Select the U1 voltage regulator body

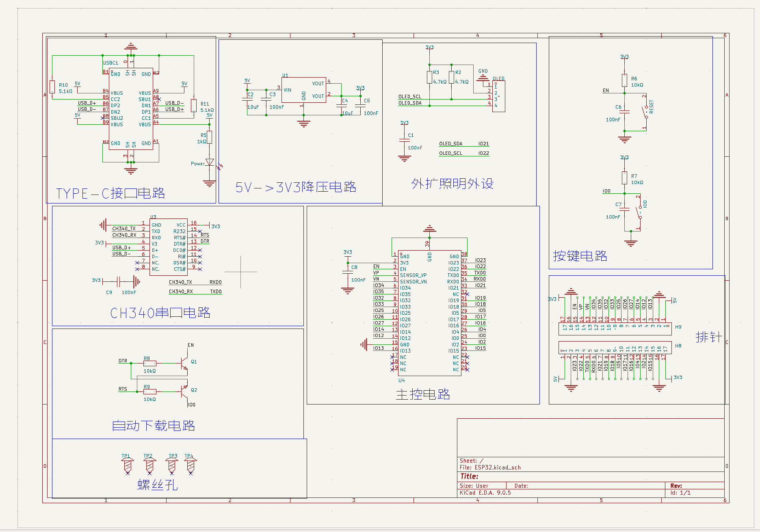pos(303,90)
